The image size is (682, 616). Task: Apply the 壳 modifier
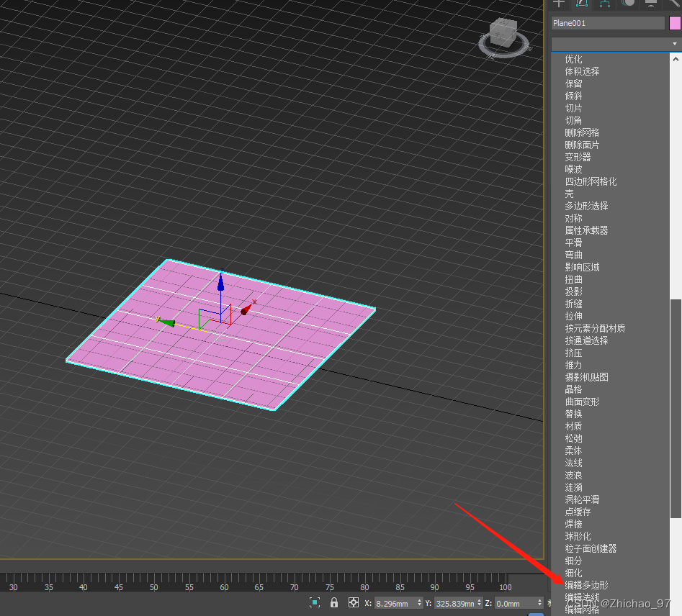570,194
